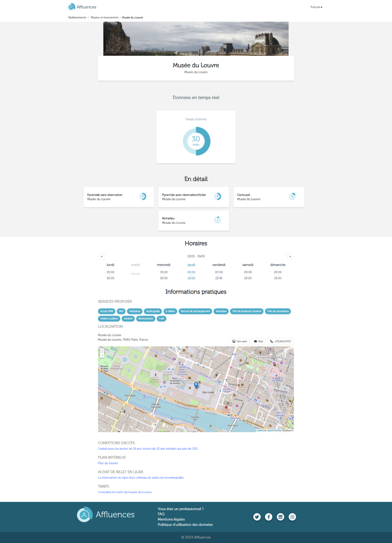Open the Plan du musée link

[108, 463]
